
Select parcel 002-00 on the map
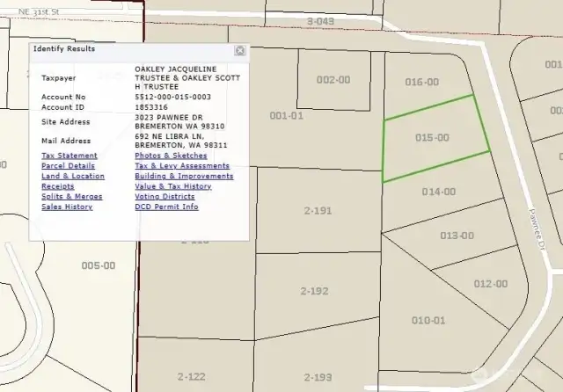[x=333, y=80]
